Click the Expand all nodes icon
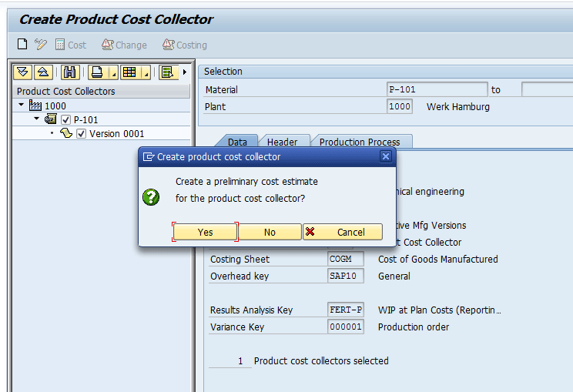The height and width of the screenshot is (392, 573). click(x=23, y=72)
